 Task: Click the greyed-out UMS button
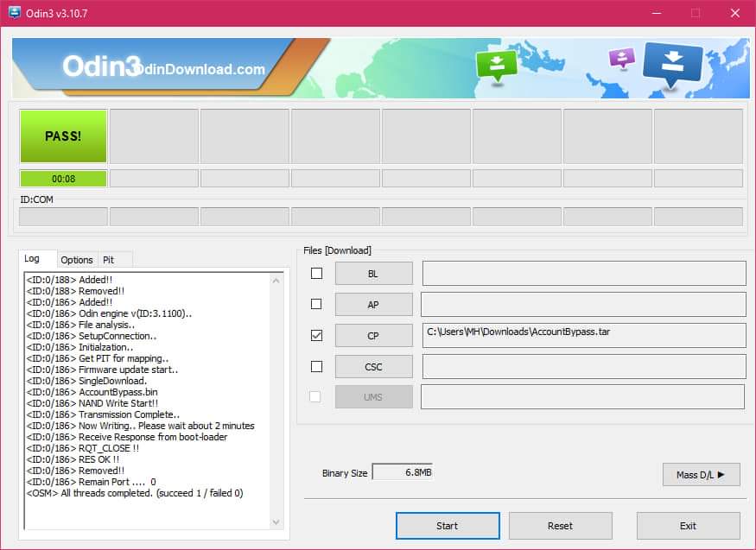[x=373, y=397]
